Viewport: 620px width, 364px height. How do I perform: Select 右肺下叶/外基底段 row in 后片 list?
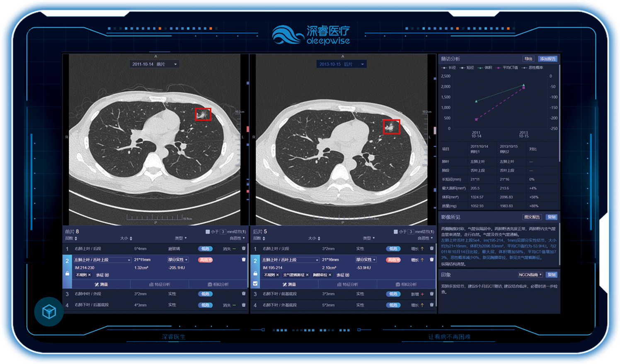343,305
